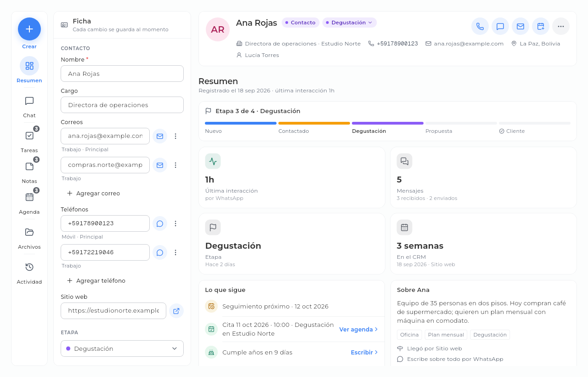Expand the Etapa Degustación dropdown

click(122, 348)
